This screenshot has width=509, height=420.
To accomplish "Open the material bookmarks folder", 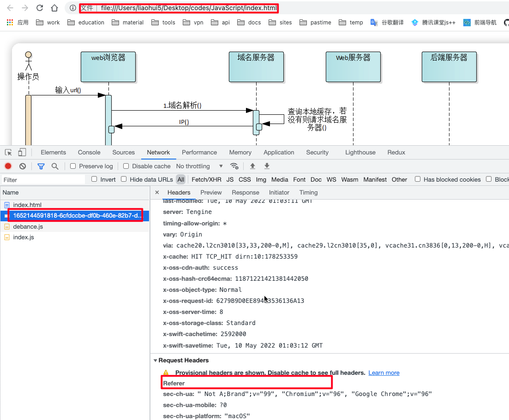I will point(127,23).
